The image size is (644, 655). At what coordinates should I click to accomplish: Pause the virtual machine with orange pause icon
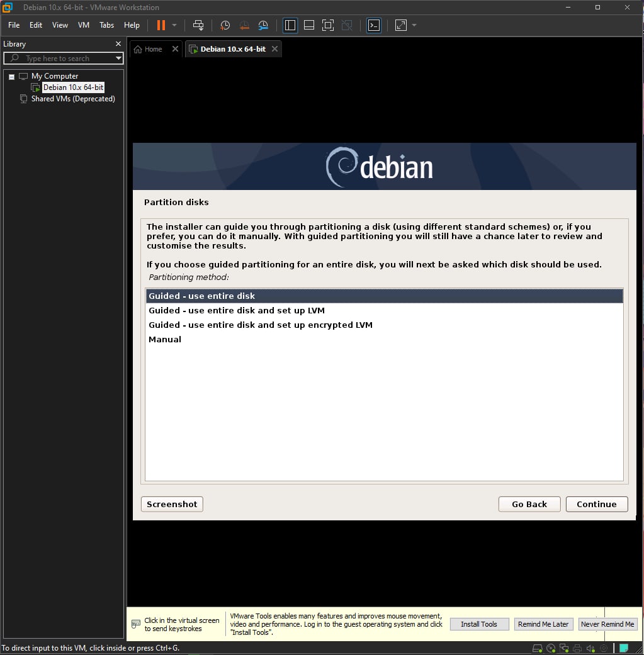[161, 25]
